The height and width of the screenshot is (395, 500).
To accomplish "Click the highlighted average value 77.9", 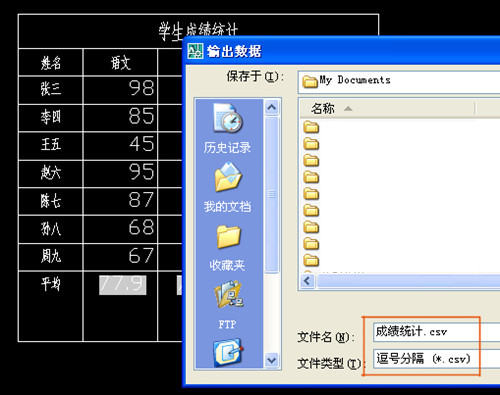I will coord(123,285).
